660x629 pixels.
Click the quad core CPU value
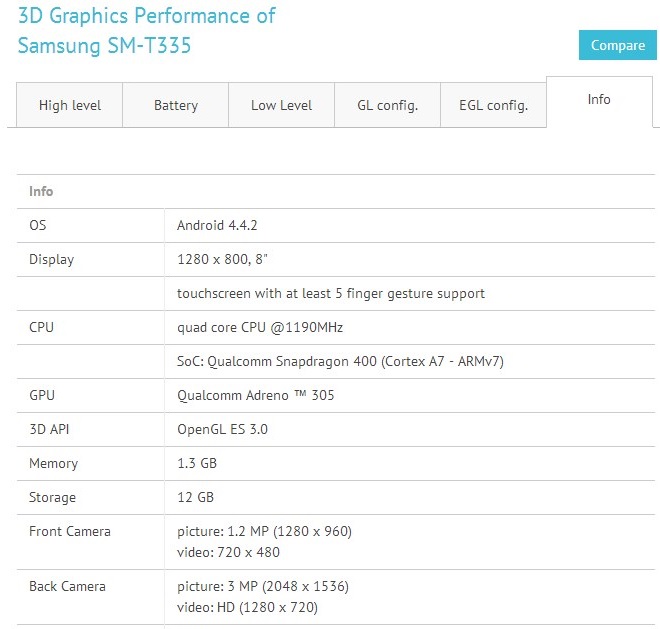point(260,327)
